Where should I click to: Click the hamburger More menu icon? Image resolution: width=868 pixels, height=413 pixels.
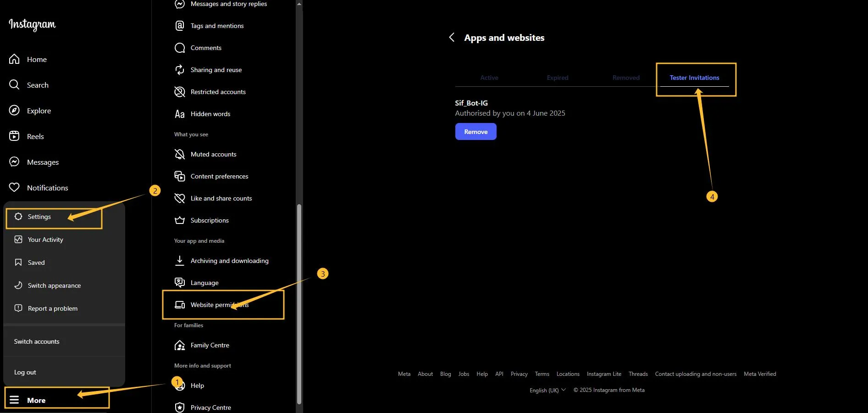14,400
